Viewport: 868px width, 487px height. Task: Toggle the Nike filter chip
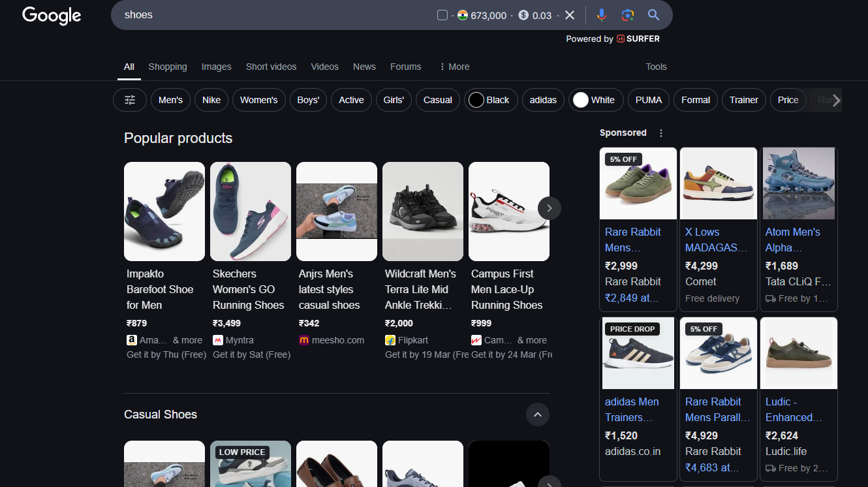pyautogui.click(x=211, y=100)
